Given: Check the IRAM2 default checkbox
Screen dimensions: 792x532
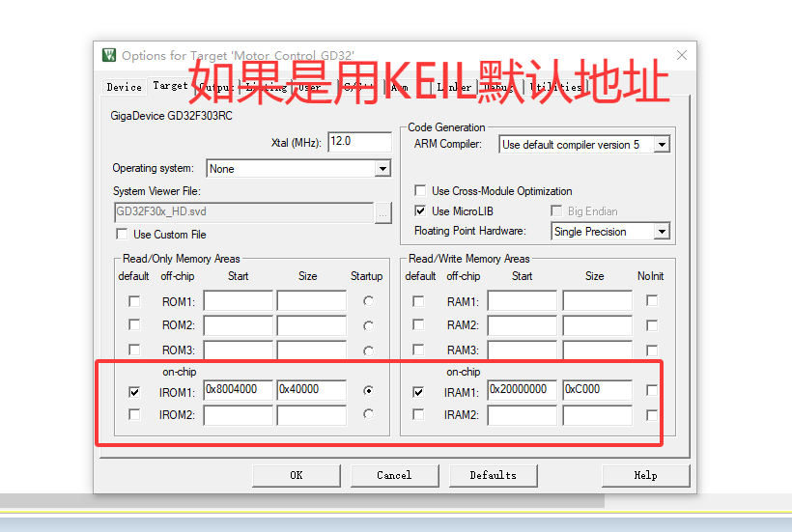Looking at the screenshot, I should 418,414.
